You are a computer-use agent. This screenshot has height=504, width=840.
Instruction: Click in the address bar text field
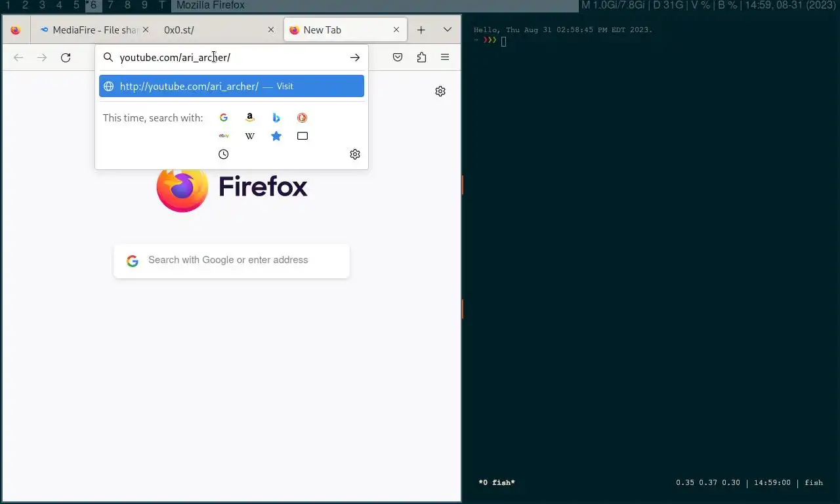coord(231,58)
